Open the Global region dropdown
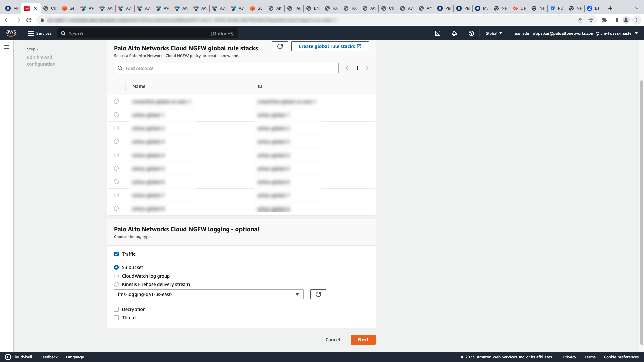Viewport: 644px width, 362px height. (x=494, y=33)
